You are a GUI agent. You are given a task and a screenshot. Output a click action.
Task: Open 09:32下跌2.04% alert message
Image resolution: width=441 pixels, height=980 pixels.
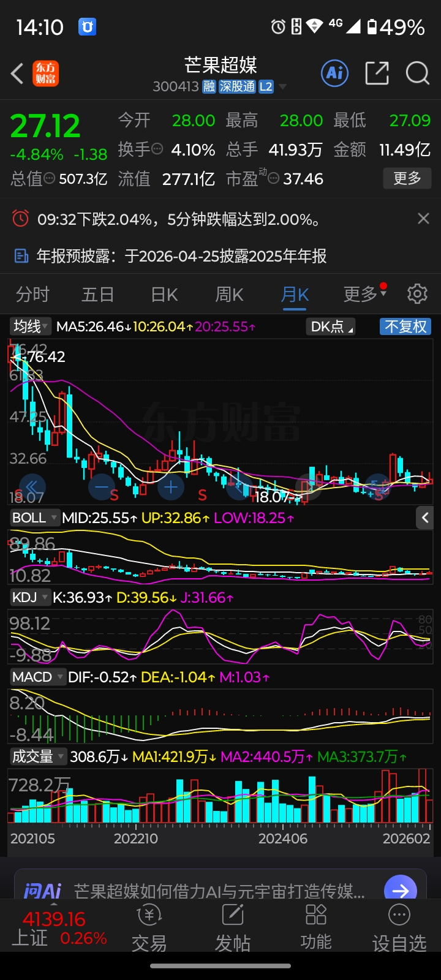point(179,219)
